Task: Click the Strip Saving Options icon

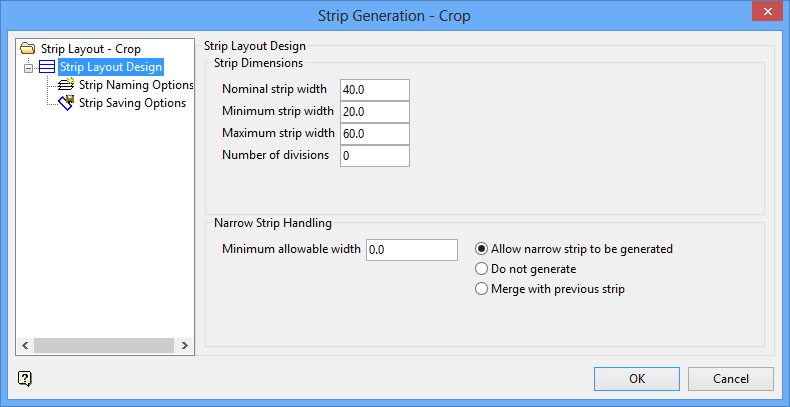Action: point(67,103)
